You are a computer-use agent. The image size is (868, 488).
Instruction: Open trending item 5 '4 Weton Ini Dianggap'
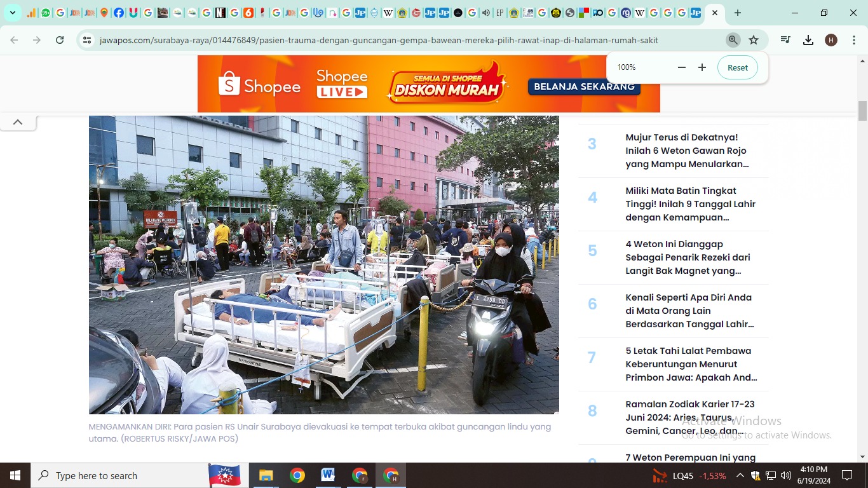click(x=688, y=257)
